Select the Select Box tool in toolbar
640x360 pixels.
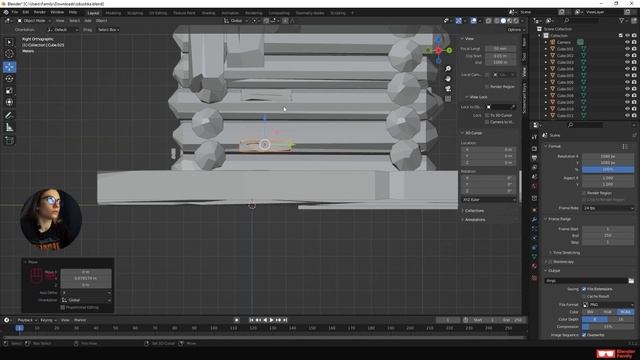9,42
